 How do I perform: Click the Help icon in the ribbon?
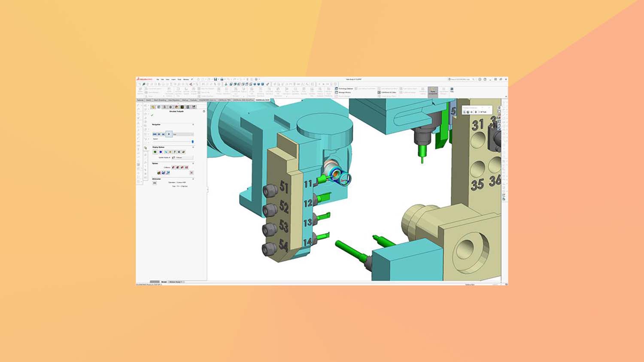point(452,90)
